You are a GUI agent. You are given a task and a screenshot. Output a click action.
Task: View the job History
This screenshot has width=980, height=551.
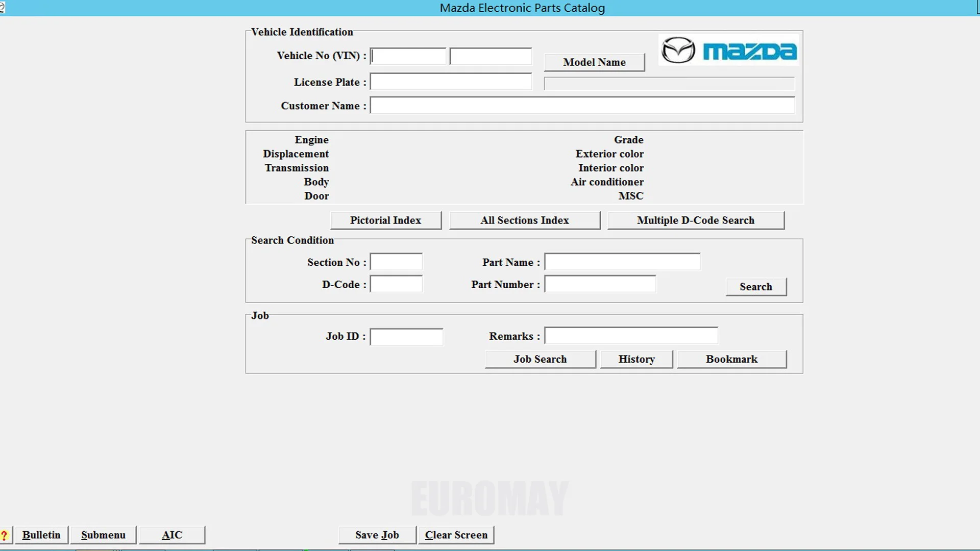[x=636, y=359]
